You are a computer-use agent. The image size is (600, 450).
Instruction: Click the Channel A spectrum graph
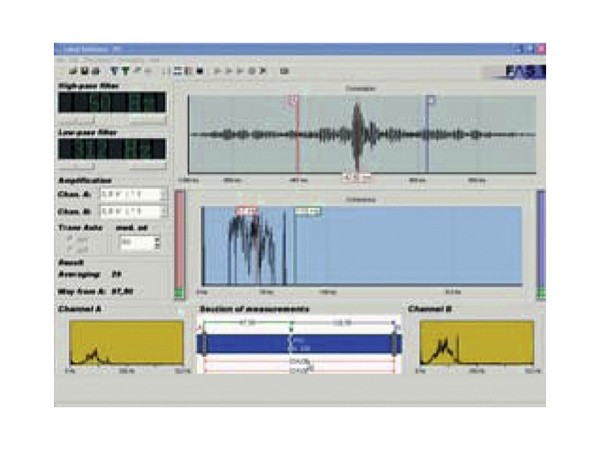125,344
